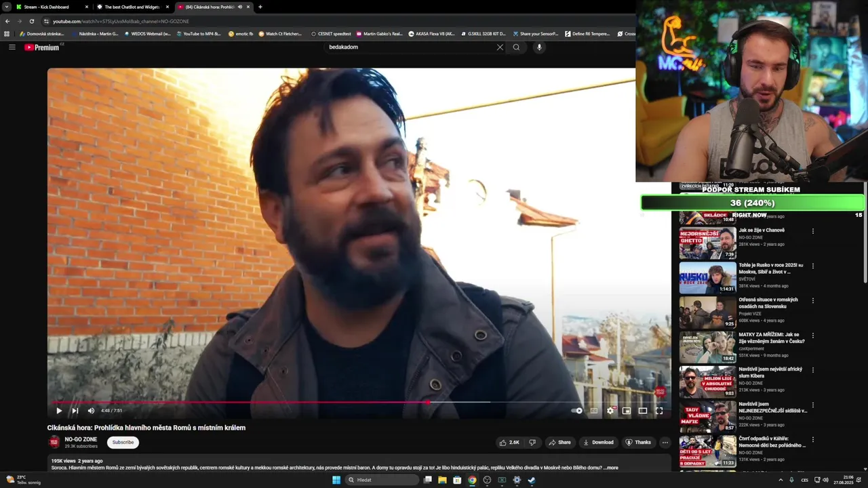Screen dimensions: 868x488
Task: Enter fullscreen mode
Action: tap(659, 411)
